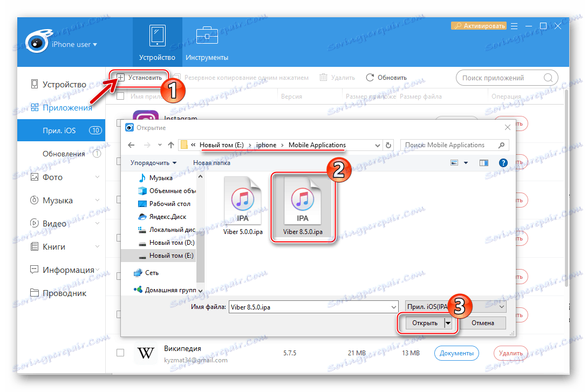This screenshot has width=587, height=392.
Task: Click the forward arrow in the file dialog
Action: (x=147, y=145)
